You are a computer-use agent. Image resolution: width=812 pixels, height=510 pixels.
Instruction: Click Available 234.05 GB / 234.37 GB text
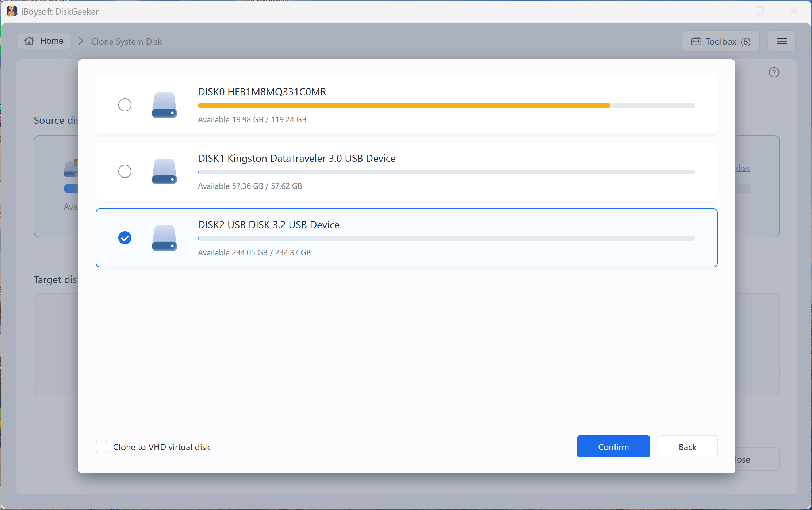point(254,252)
